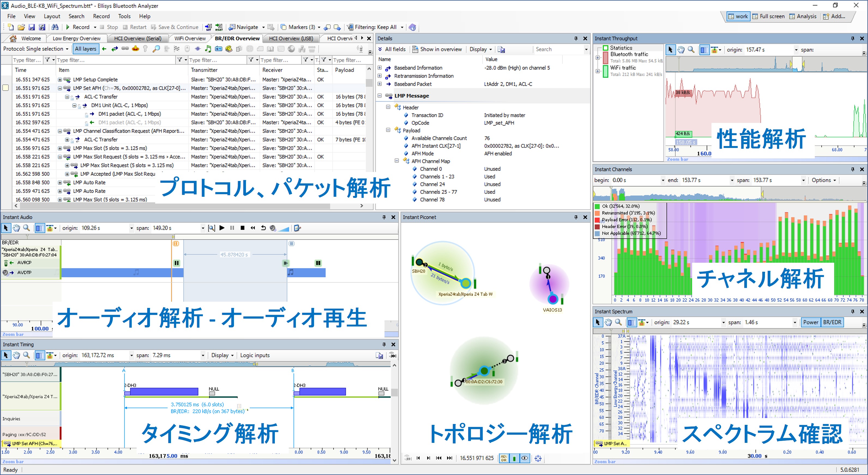Stop audio playback in Instant Audio
This screenshot has width=868, height=475.
pyautogui.click(x=242, y=228)
